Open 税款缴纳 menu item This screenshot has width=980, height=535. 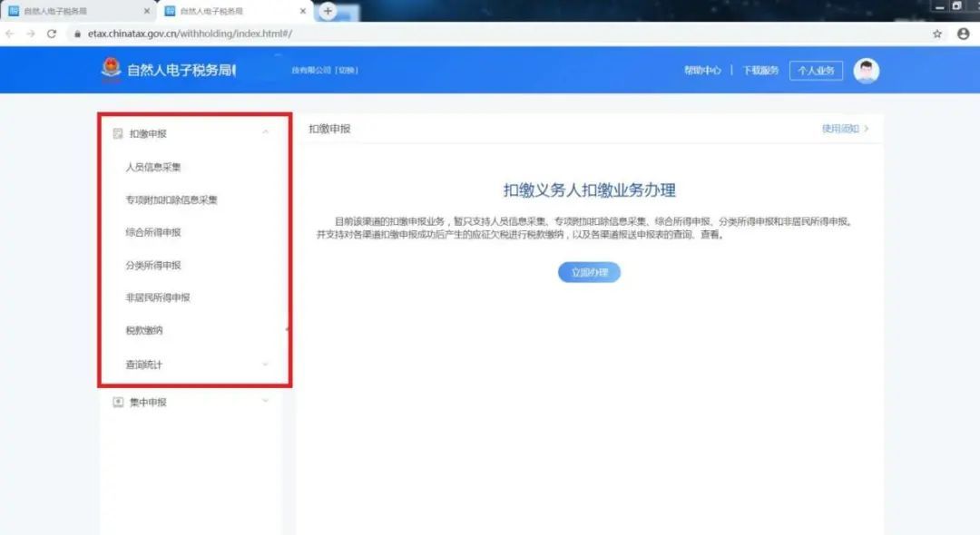[x=143, y=330]
